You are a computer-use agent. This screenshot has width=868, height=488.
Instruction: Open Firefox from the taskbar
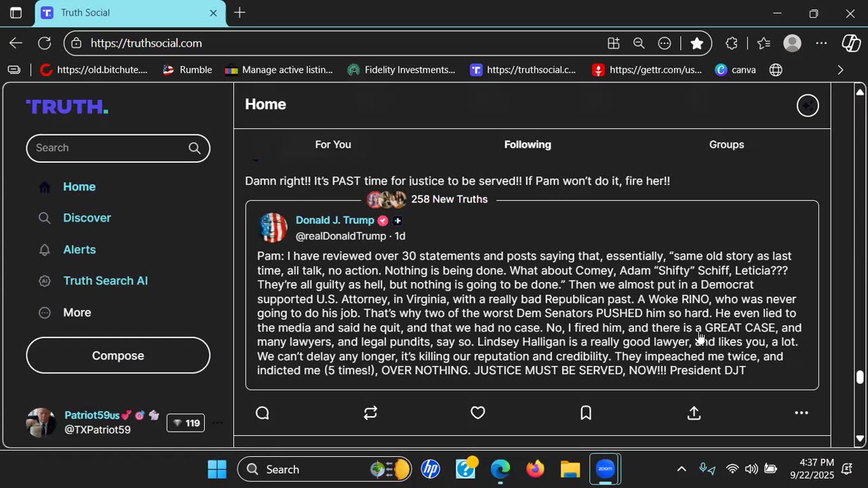point(535,469)
